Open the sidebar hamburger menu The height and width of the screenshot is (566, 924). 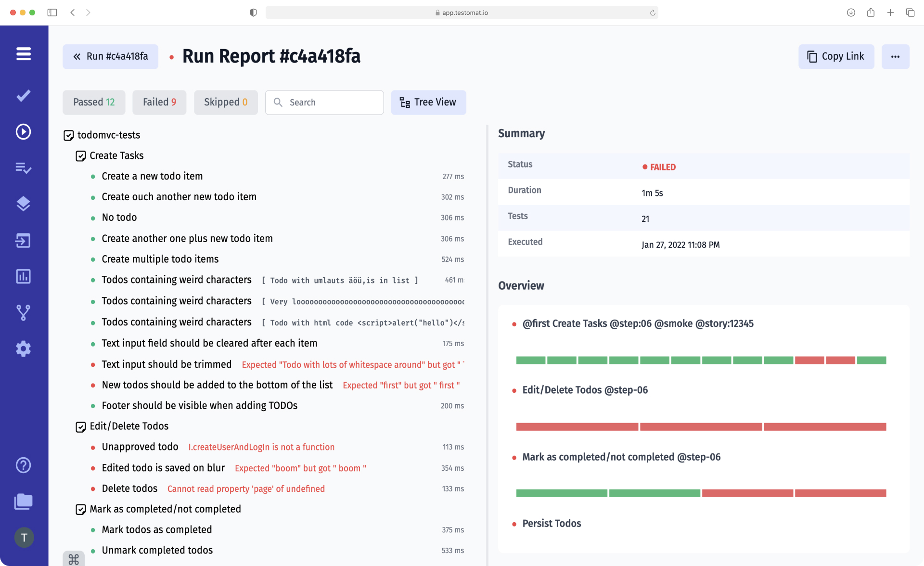[24, 54]
